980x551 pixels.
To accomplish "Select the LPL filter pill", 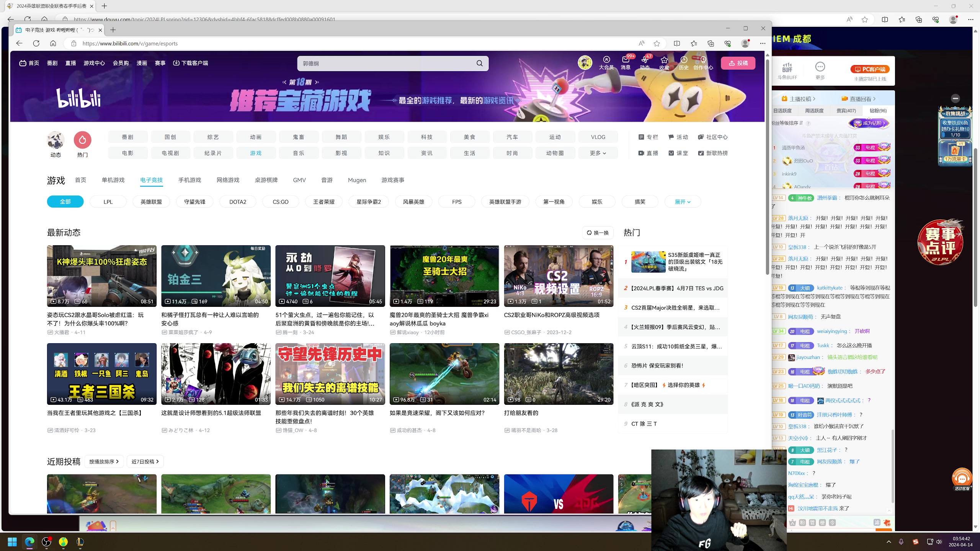I will point(108,202).
